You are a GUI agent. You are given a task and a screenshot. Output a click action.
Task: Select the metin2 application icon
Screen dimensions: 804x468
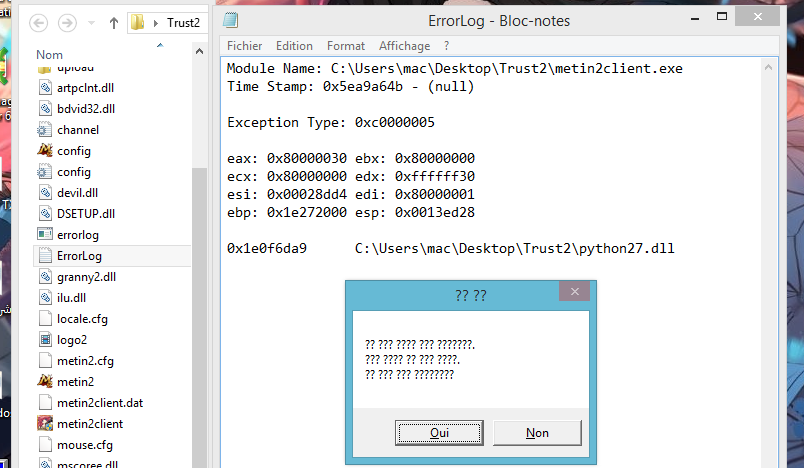tap(45, 382)
